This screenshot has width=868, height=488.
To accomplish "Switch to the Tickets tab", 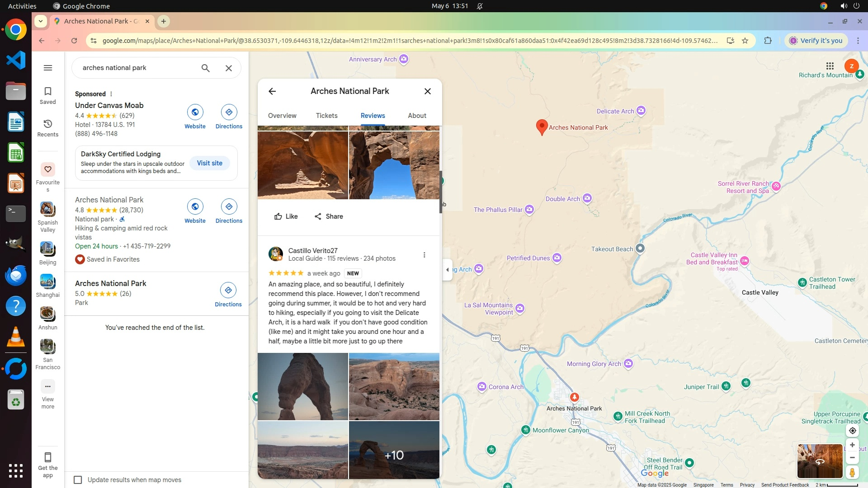I will pyautogui.click(x=326, y=116).
